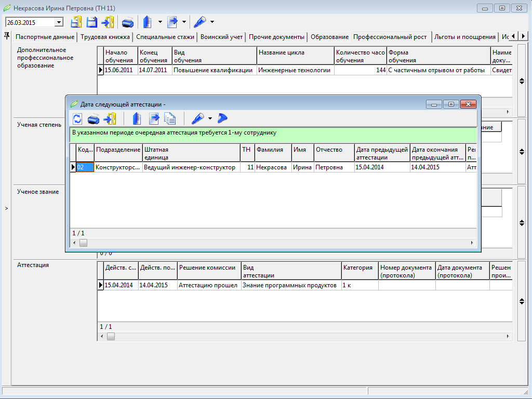Click save-and-exit icon in main toolbar

pyautogui.click(x=76, y=22)
